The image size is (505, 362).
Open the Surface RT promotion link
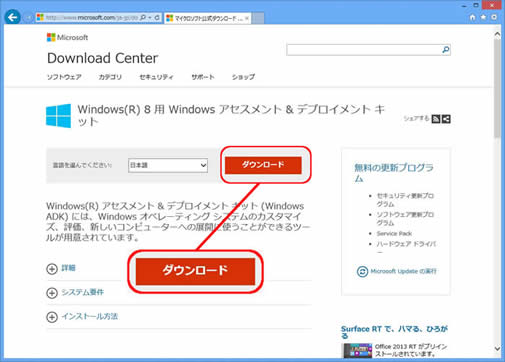coord(394,332)
